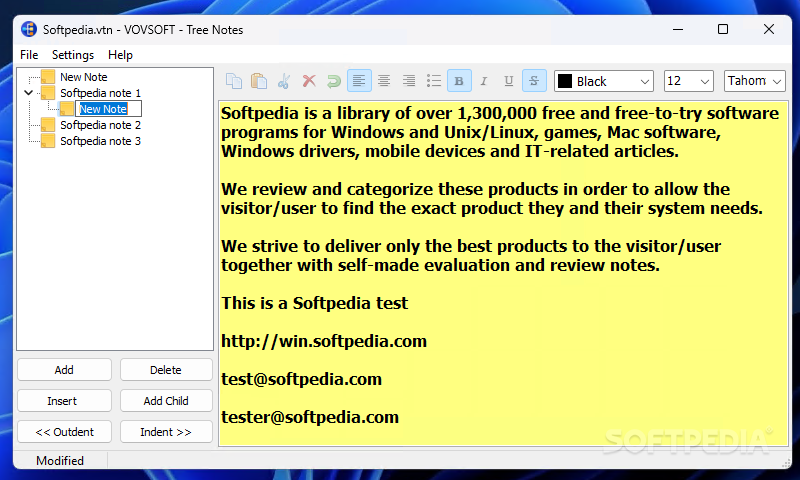800x480 pixels.
Task: Click the Modified status bar text
Action: (x=60, y=461)
